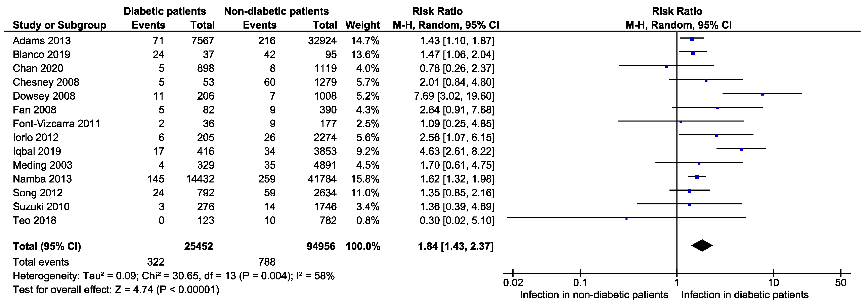
Task: Click the Song 2012 blue square marker
Action: tap(689, 191)
